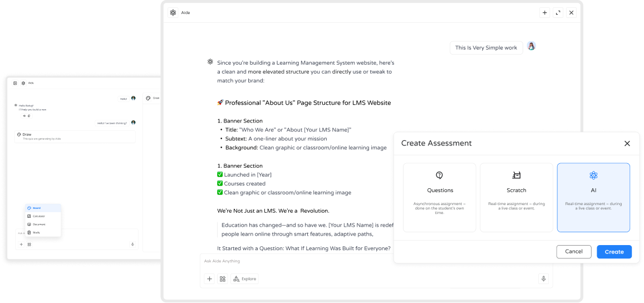
Task: Choose the AI assessment type card
Action: tap(593, 197)
